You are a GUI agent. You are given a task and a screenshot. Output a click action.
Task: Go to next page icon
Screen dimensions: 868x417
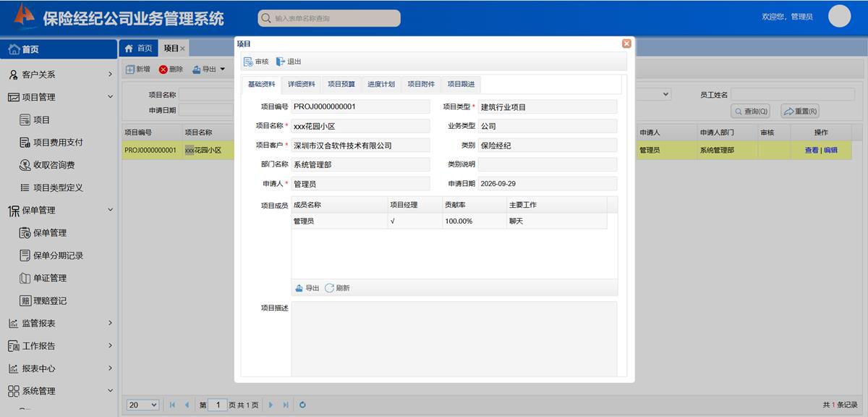[271, 405]
